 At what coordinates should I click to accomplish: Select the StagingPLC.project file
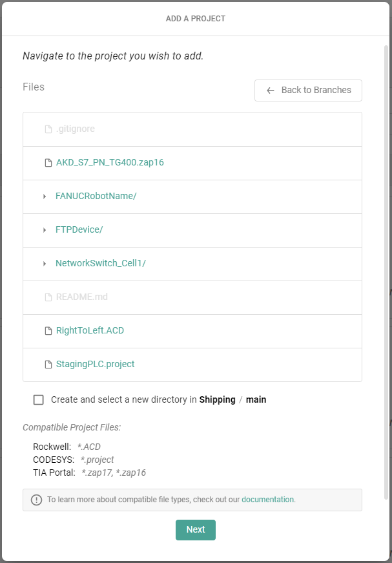tap(95, 365)
